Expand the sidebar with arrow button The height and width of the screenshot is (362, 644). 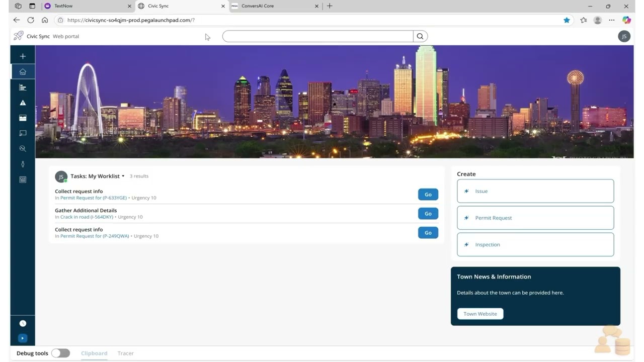[23, 338]
